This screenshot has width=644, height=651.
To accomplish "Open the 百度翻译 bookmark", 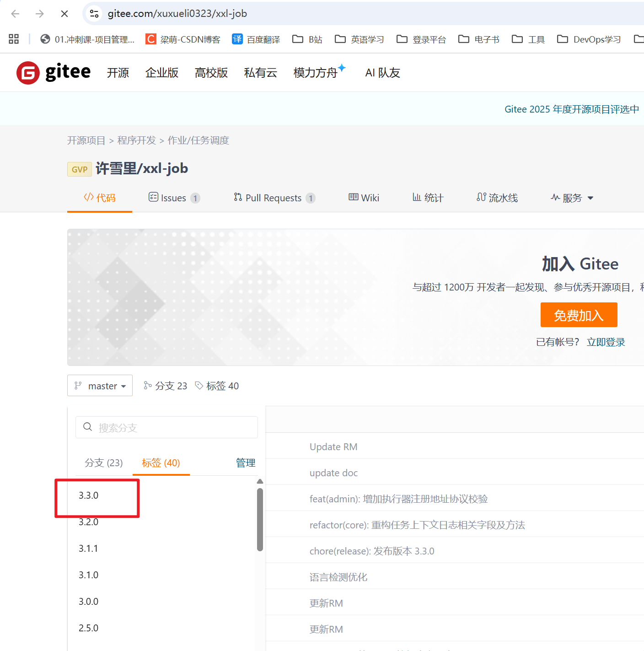I will pos(256,39).
